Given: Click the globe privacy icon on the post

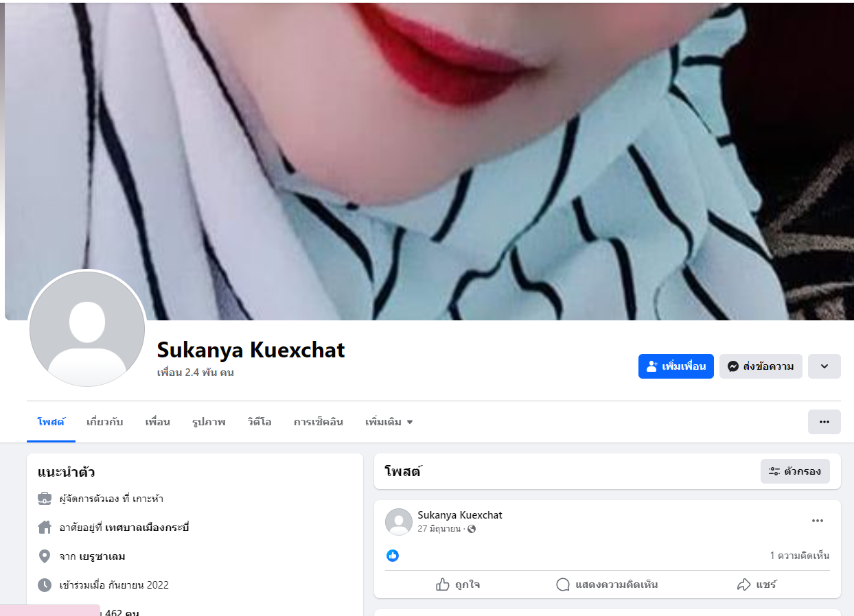Looking at the screenshot, I should 472,529.
